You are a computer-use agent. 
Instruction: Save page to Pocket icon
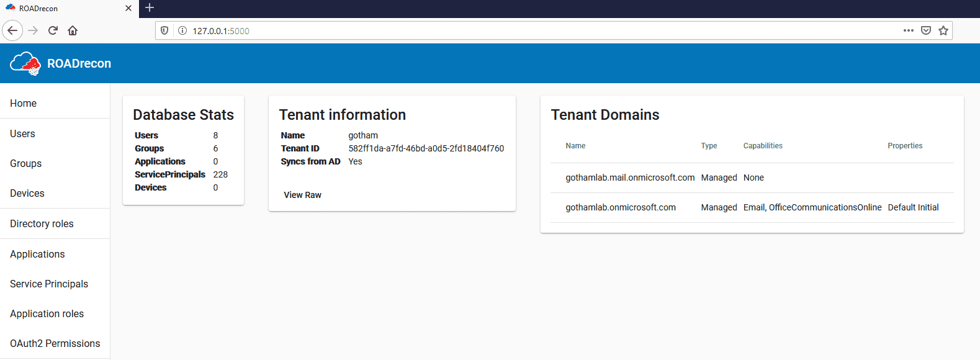click(926, 30)
